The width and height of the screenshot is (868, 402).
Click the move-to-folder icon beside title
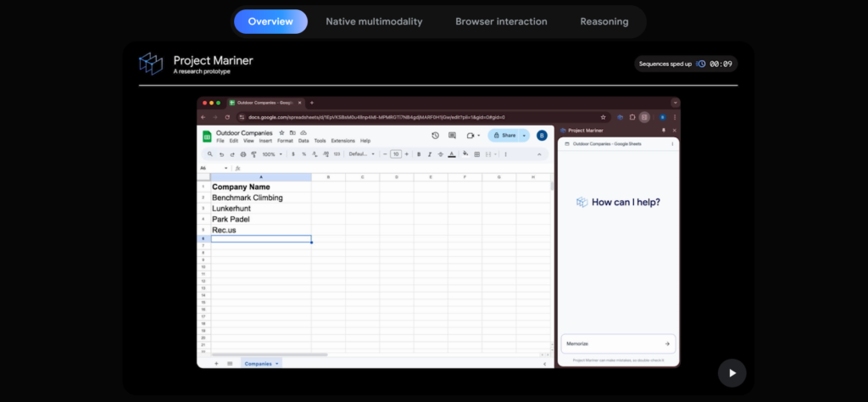[x=292, y=133]
